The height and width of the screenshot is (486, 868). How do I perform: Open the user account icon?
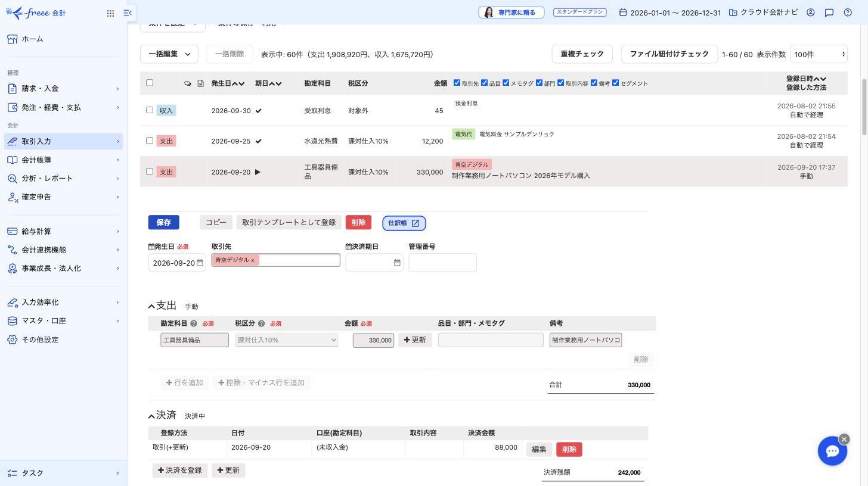pos(811,13)
